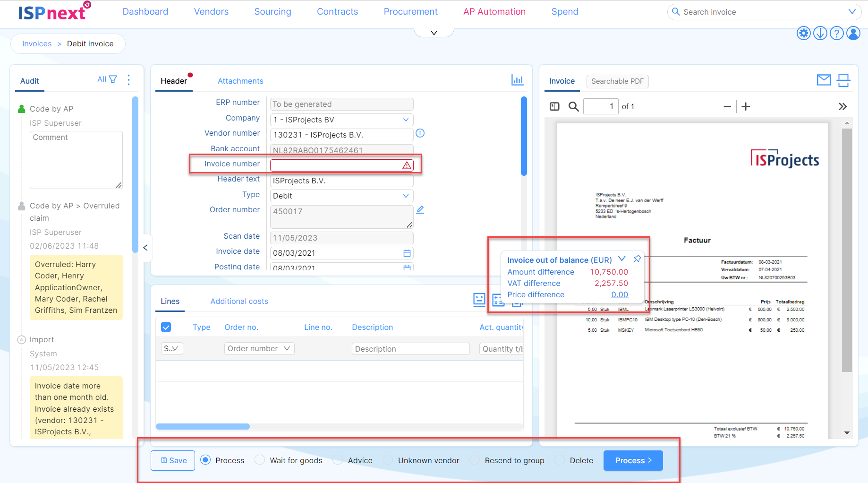
Task: Open the Contracts menu
Action: 338,12
